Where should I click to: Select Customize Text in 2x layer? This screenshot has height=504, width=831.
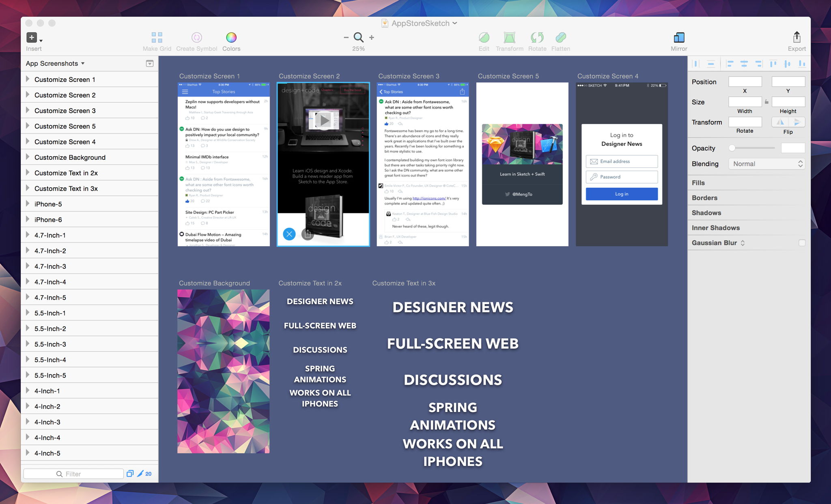tap(90, 173)
